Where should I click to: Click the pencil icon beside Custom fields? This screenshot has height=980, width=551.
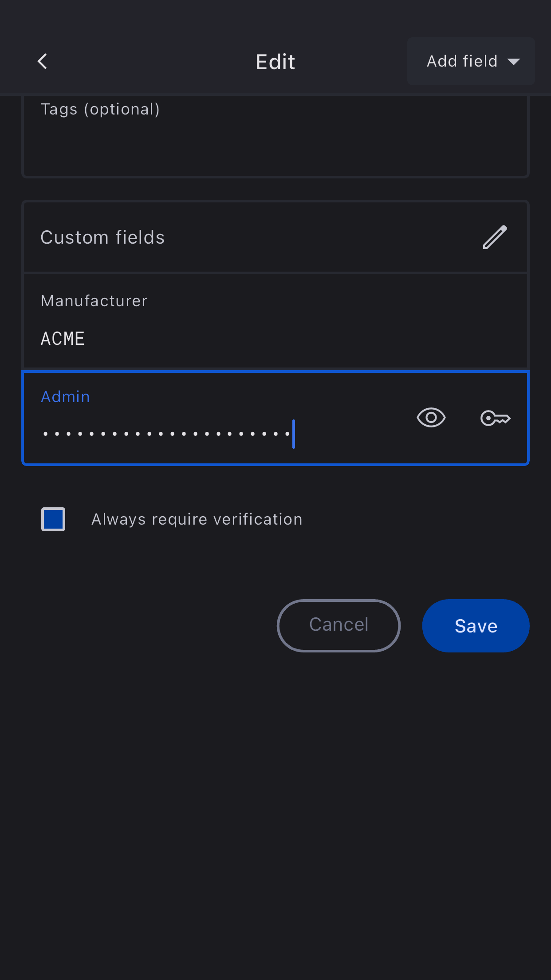[495, 237]
